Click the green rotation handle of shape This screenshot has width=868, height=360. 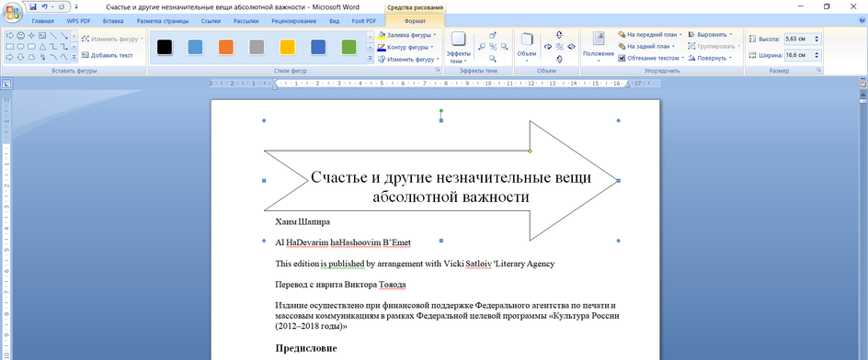pyautogui.click(x=441, y=110)
